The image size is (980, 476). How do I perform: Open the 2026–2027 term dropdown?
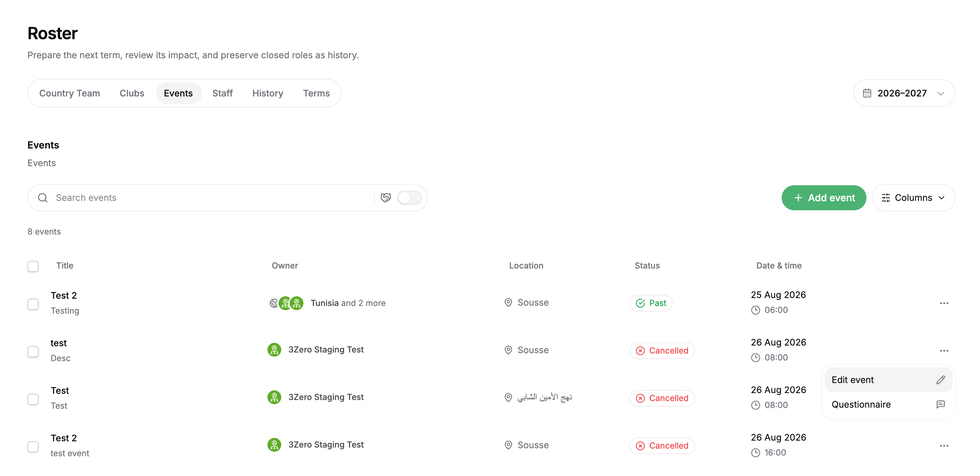904,93
